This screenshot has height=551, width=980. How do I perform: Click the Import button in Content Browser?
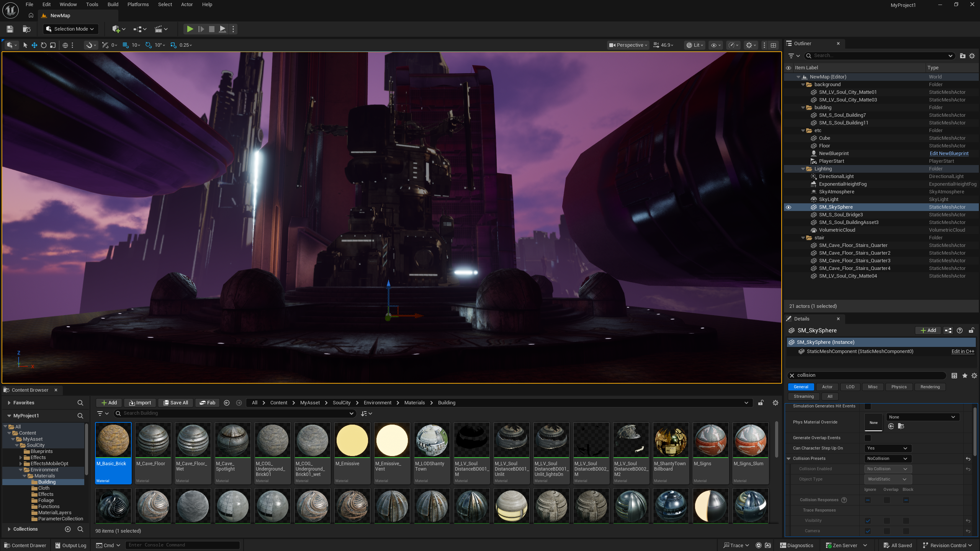140,402
